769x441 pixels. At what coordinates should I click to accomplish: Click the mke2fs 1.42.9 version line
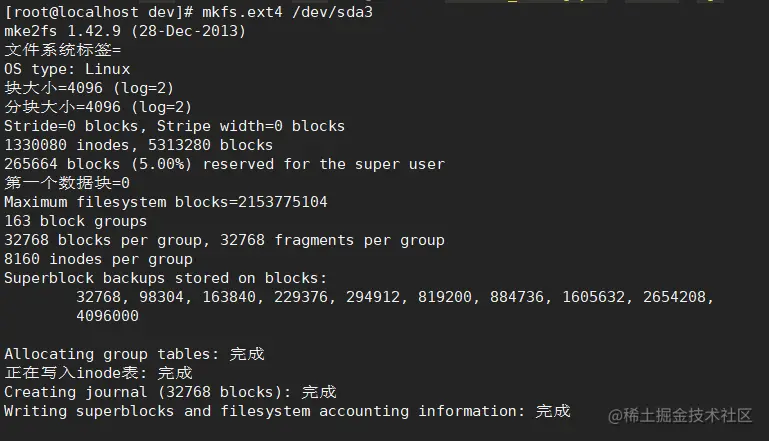125,31
